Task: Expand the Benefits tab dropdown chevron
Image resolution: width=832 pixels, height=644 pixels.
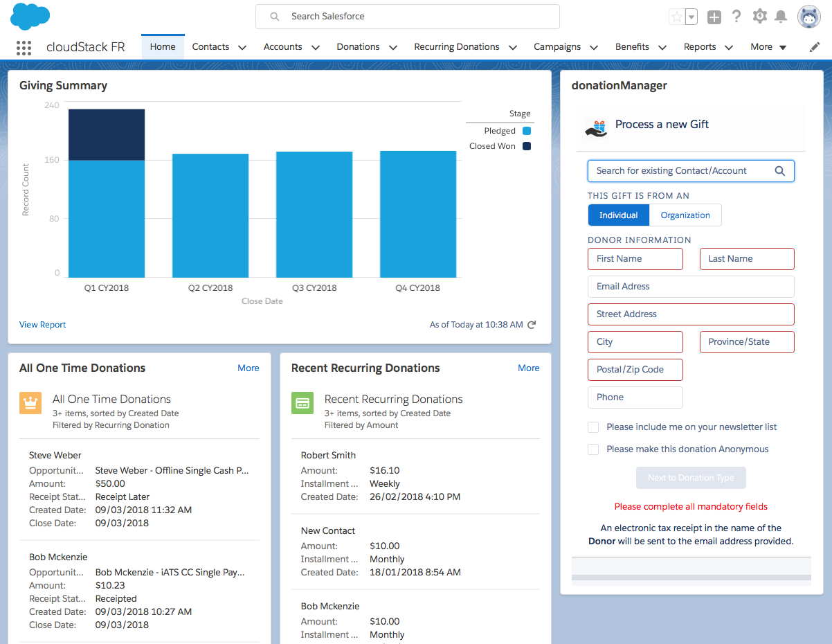Action: point(662,48)
